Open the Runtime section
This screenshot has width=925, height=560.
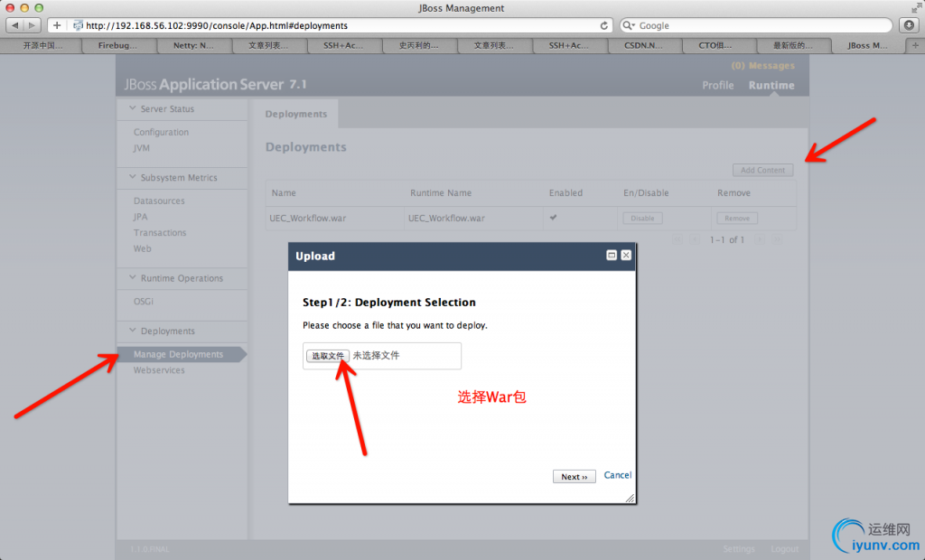(771, 85)
